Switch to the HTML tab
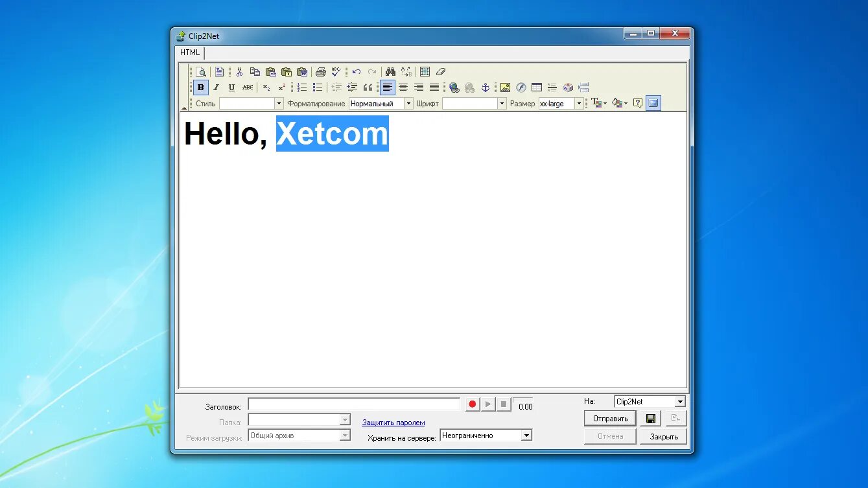This screenshot has width=868, height=488. point(189,52)
